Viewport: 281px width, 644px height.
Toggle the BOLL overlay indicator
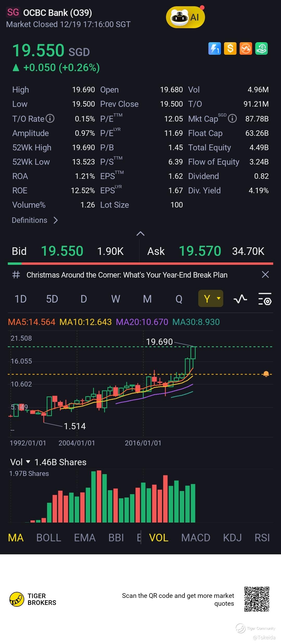[x=49, y=538]
